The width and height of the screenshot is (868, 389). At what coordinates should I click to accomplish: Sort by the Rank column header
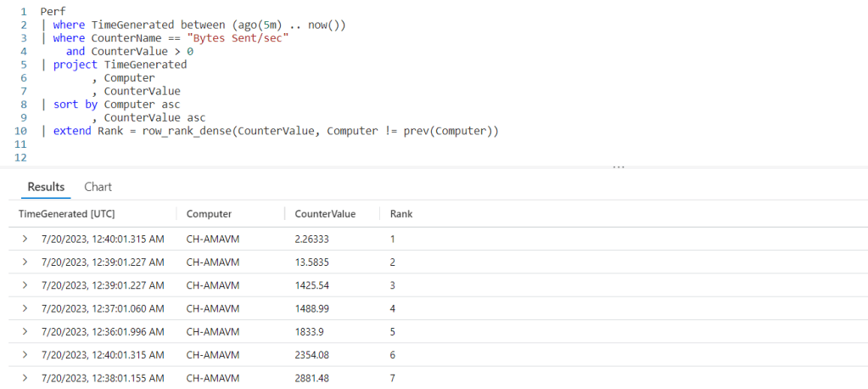(401, 214)
